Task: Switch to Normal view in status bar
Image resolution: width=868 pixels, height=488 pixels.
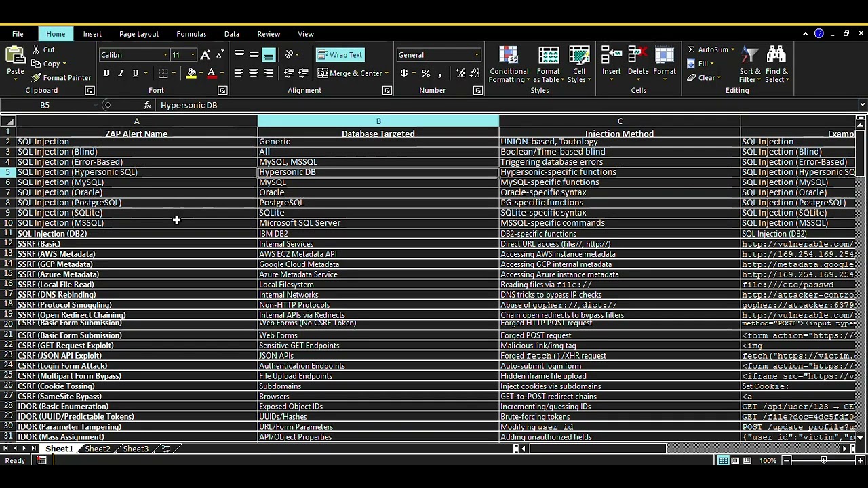Action: [724, 461]
